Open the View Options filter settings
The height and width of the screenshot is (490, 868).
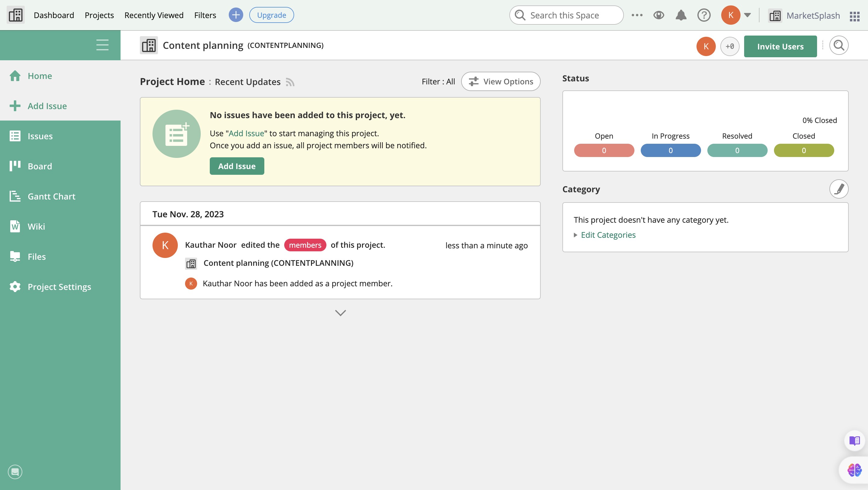tap(501, 82)
